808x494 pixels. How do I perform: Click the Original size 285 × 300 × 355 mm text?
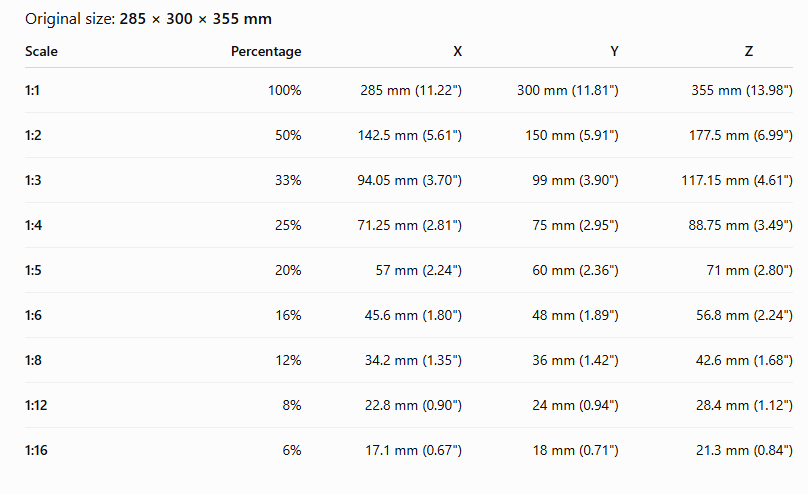pos(148,19)
